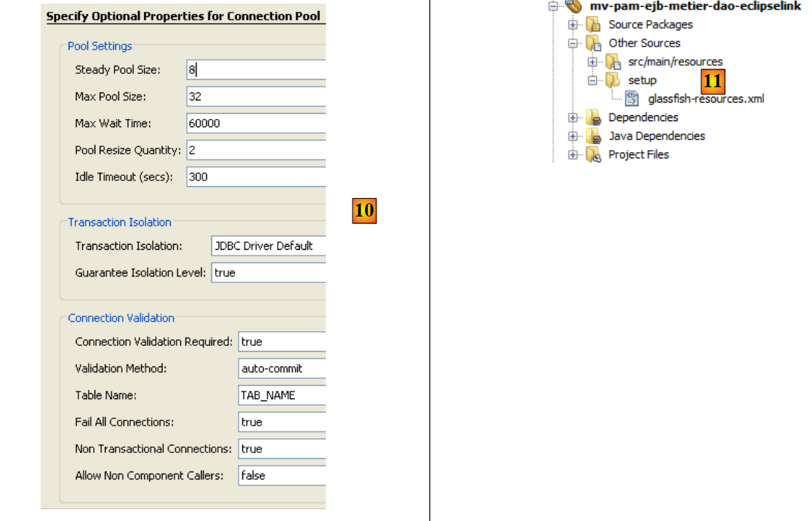
Task: Click the Other Sources folder icon
Action: (593, 44)
